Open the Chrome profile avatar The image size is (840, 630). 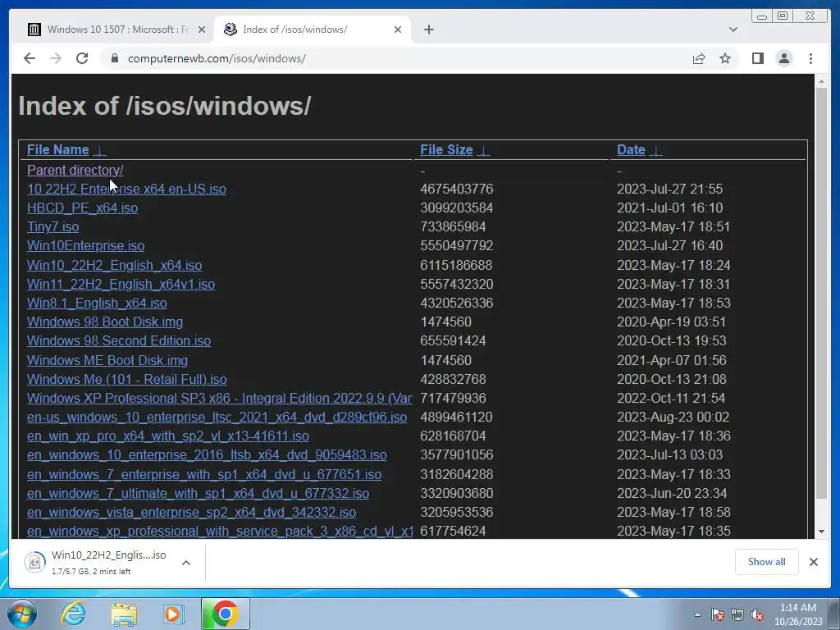[783, 58]
